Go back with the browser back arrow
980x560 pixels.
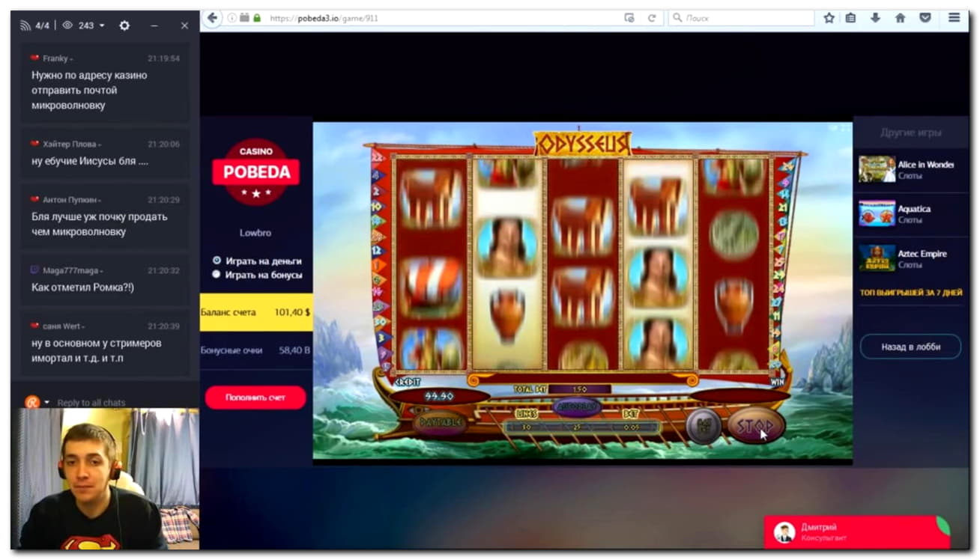click(x=212, y=18)
